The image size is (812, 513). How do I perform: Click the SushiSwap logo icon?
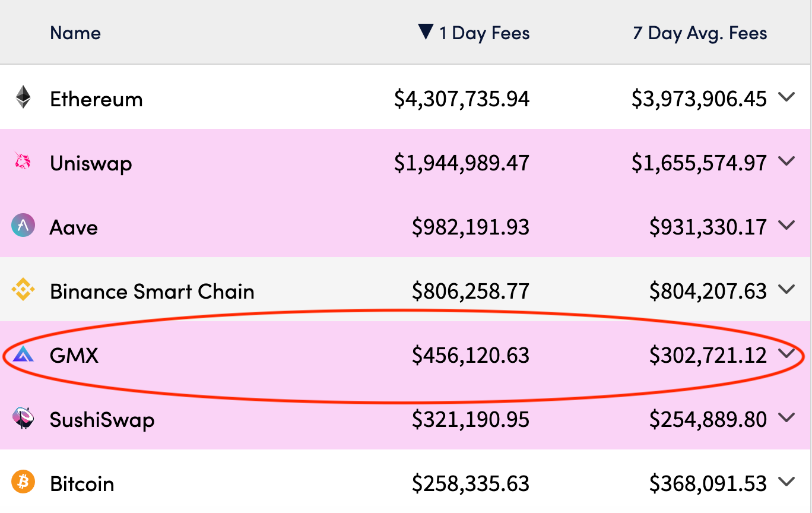23,419
